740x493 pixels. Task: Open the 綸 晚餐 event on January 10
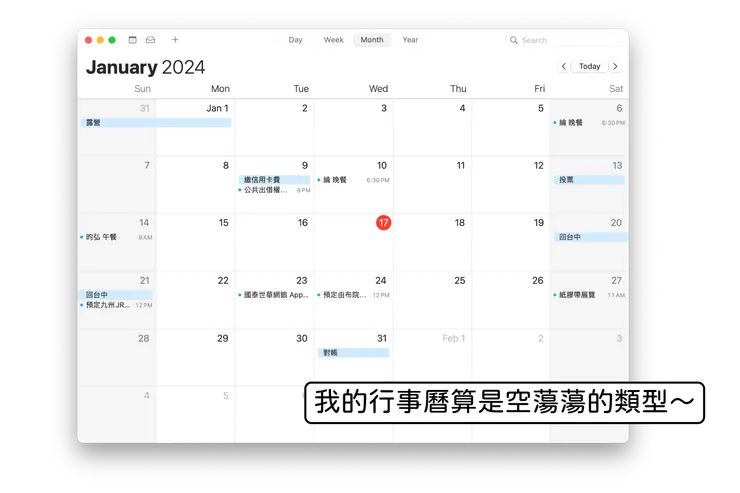pos(353,180)
